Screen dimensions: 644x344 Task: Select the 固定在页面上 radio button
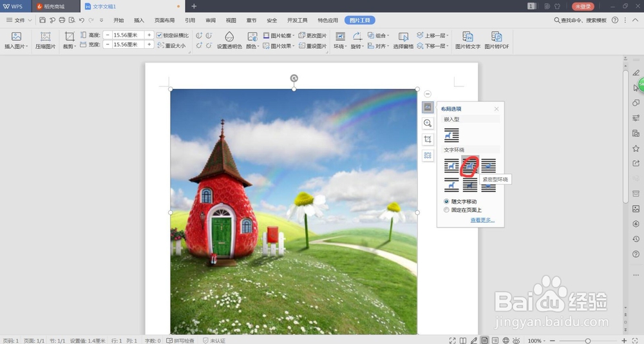tap(446, 210)
